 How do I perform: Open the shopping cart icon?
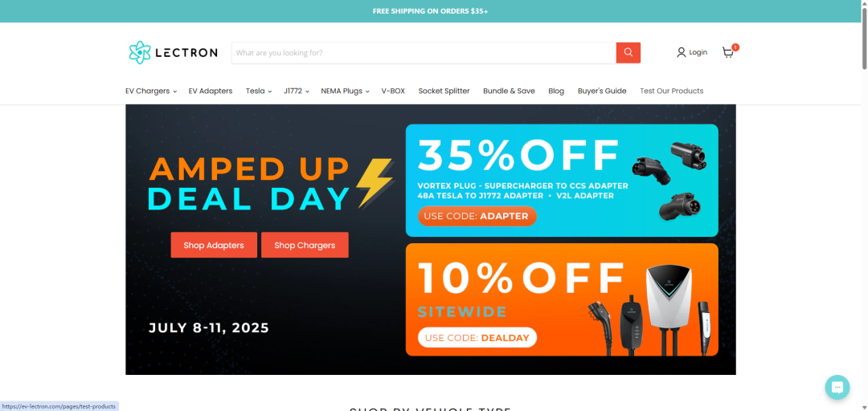point(728,52)
